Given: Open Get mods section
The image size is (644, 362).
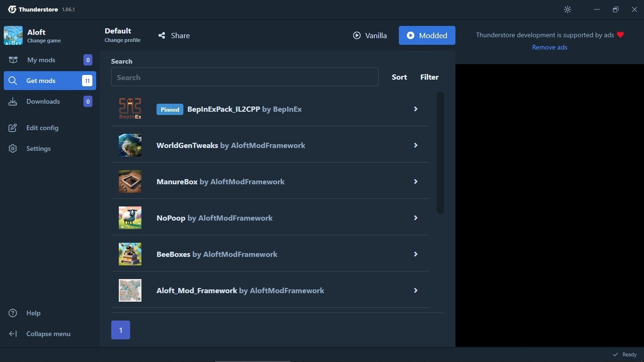Looking at the screenshot, I should click(x=50, y=81).
